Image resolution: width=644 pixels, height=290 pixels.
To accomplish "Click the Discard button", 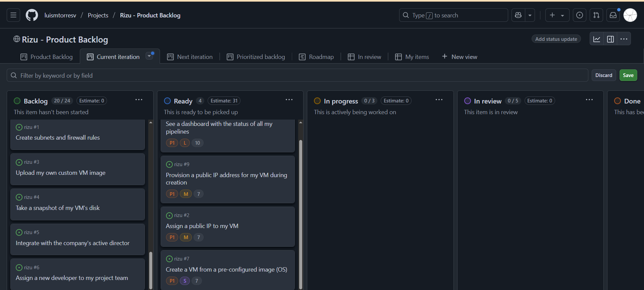I will pyautogui.click(x=604, y=75).
